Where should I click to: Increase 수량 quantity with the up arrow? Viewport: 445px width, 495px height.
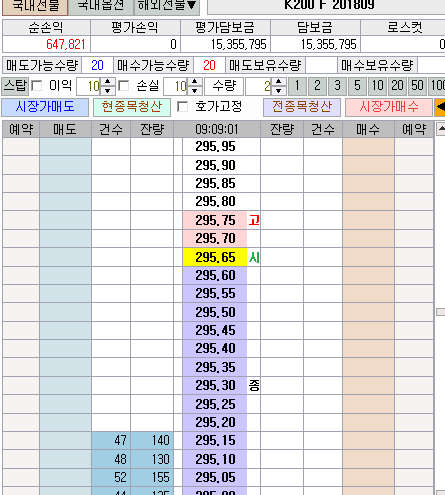pos(279,82)
